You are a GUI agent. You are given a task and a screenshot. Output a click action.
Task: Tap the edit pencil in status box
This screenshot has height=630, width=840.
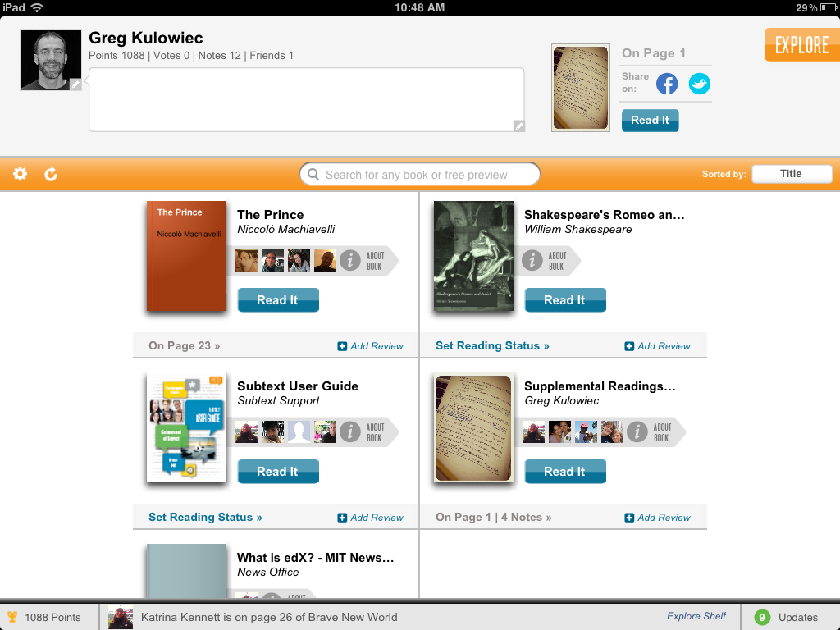click(x=518, y=126)
